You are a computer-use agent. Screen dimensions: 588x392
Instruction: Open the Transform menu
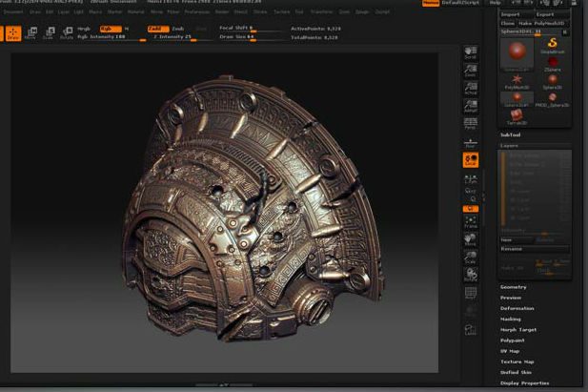[321, 12]
